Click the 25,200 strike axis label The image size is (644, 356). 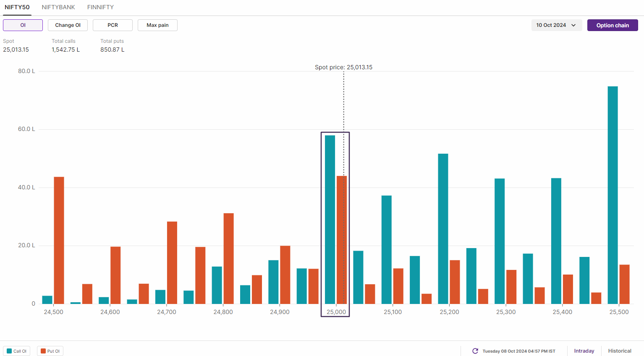tap(449, 312)
